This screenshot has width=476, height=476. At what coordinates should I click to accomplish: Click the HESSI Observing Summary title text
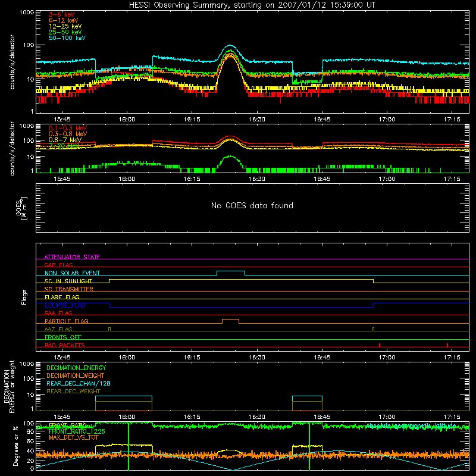coord(252,5)
